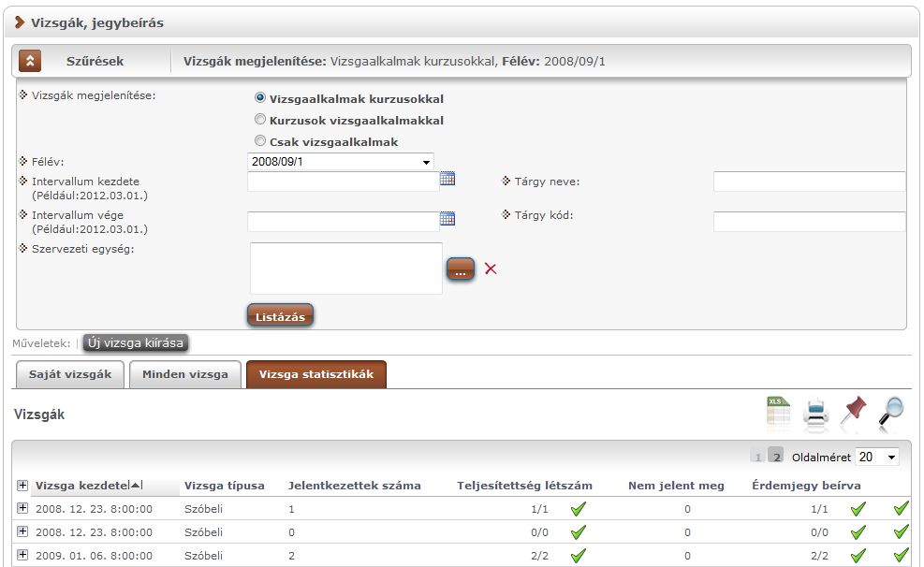
Task: Expand 2008. 12. 23. row with 1 registrant
Action: coord(22,507)
